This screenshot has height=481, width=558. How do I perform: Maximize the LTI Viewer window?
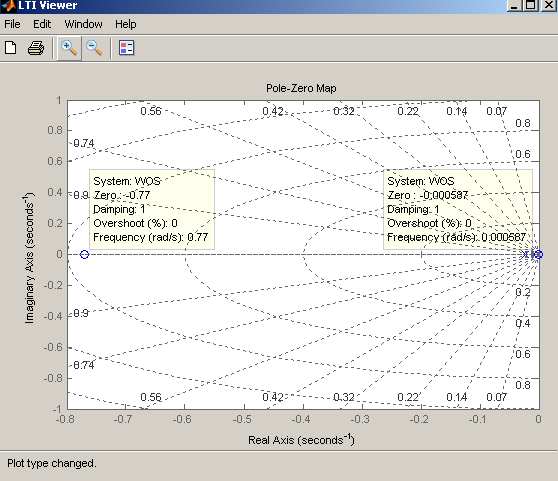point(530,5)
